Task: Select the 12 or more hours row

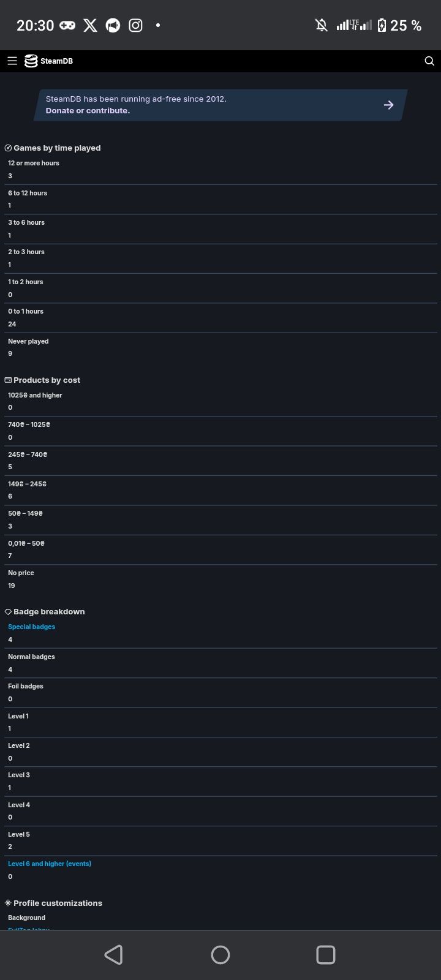Action: pos(221,170)
